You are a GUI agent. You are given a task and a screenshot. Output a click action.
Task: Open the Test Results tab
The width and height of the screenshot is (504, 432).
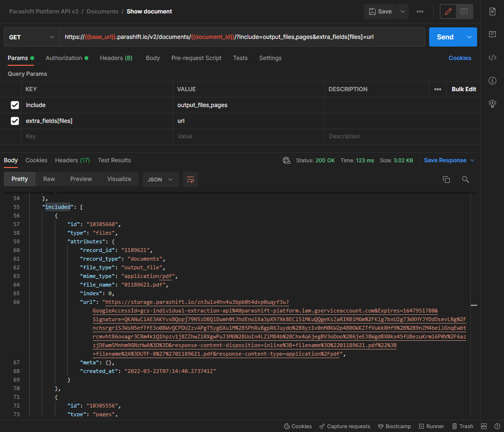pyautogui.click(x=114, y=160)
